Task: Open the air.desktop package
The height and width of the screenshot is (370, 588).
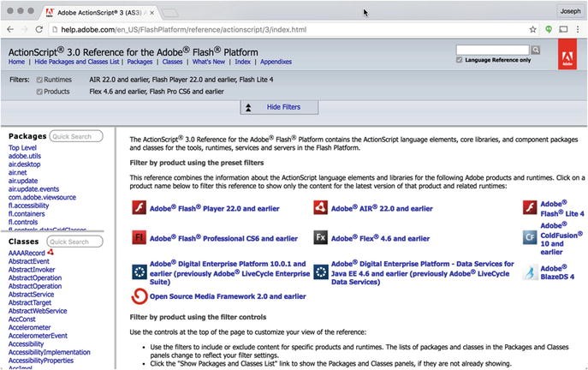Action: (x=24, y=164)
